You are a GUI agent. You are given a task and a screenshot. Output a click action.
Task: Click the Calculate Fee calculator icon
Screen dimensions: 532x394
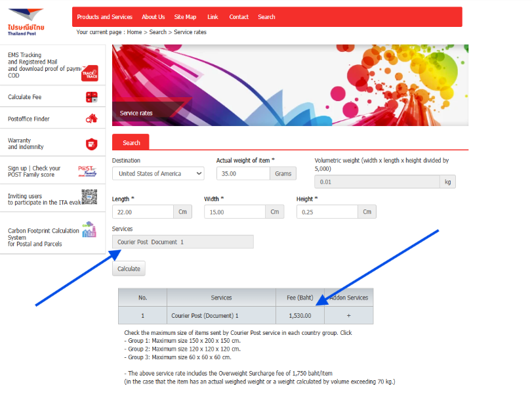pos(91,97)
